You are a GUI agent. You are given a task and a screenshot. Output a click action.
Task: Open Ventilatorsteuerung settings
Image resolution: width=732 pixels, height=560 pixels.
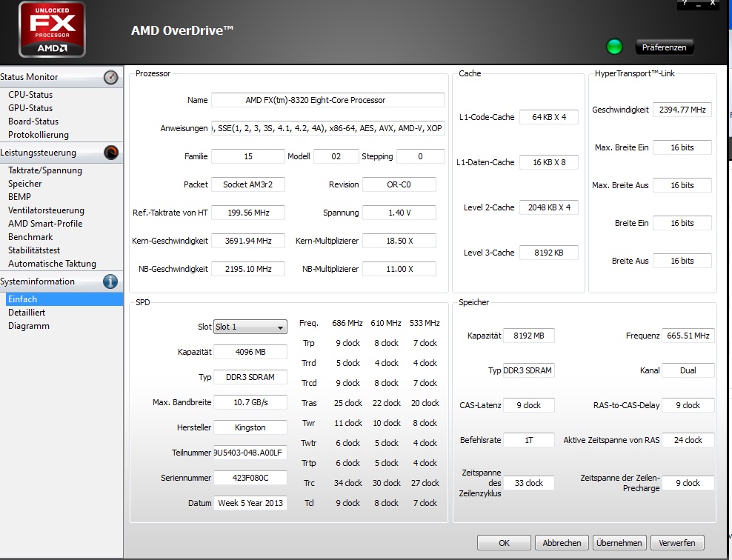coord(46,210)
